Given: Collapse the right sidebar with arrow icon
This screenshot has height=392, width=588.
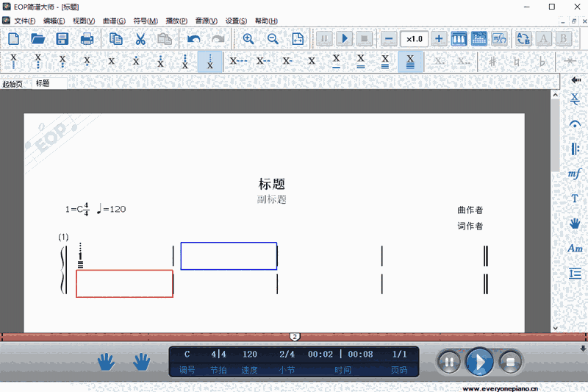Looking at the screenshot, I should pos(575,79).
